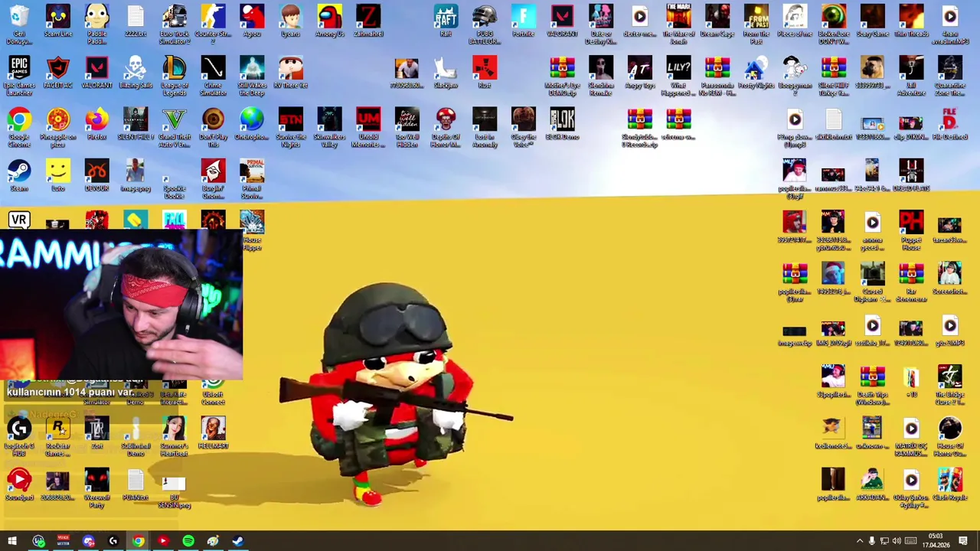
Task: Open the Rockstar Games Launcher shortcut
Action: 58,436
